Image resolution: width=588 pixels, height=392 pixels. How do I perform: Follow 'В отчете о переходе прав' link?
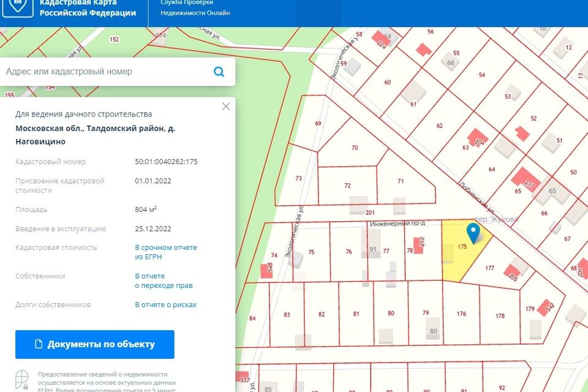pos(164,281)
